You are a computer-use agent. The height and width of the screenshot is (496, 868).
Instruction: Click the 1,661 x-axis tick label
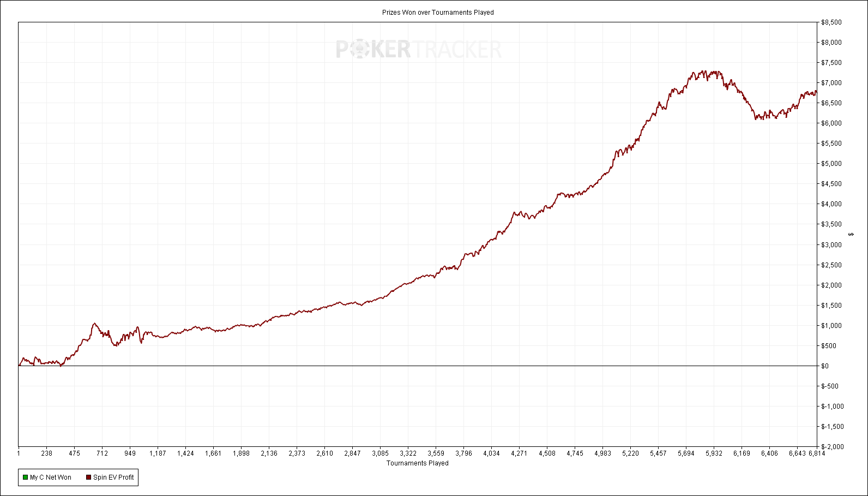(x=213, y=453)
